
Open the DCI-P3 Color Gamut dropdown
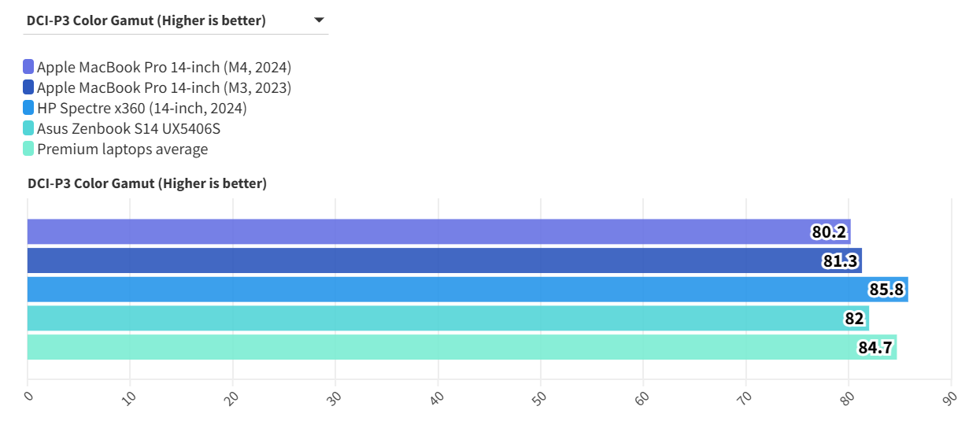pos(146,21)
